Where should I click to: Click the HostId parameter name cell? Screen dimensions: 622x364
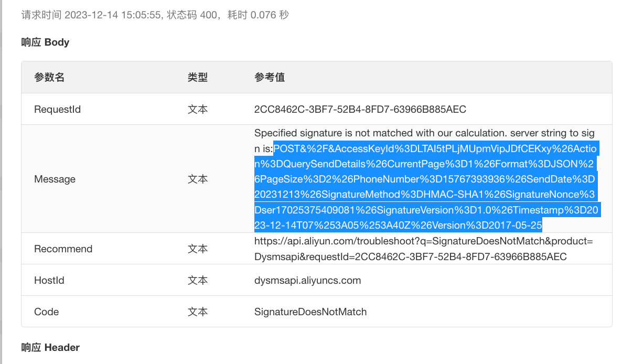coord(49,281)
